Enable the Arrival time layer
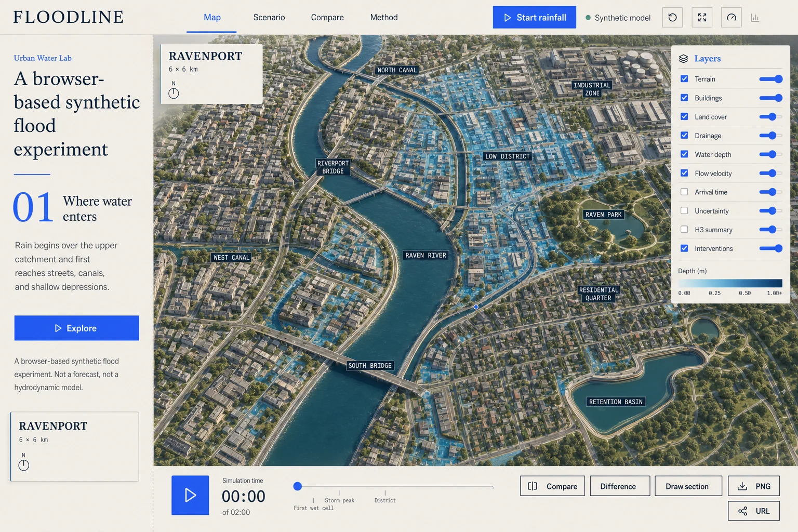This screenshot has height=532, width=798. [x=684, y=192]
